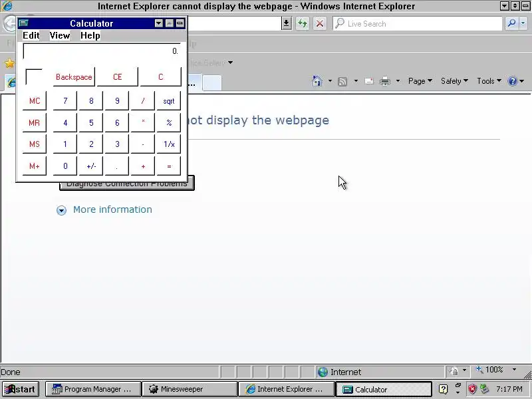This screenshot has height=399, width=532.
Task: Click MR memory recall key
Action: pos(35,122)
